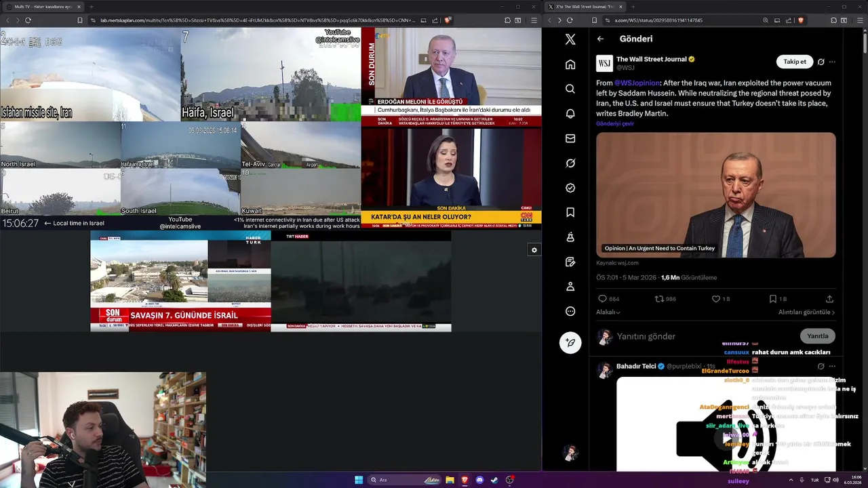Open Discord from the taskbar

(479, 480)
